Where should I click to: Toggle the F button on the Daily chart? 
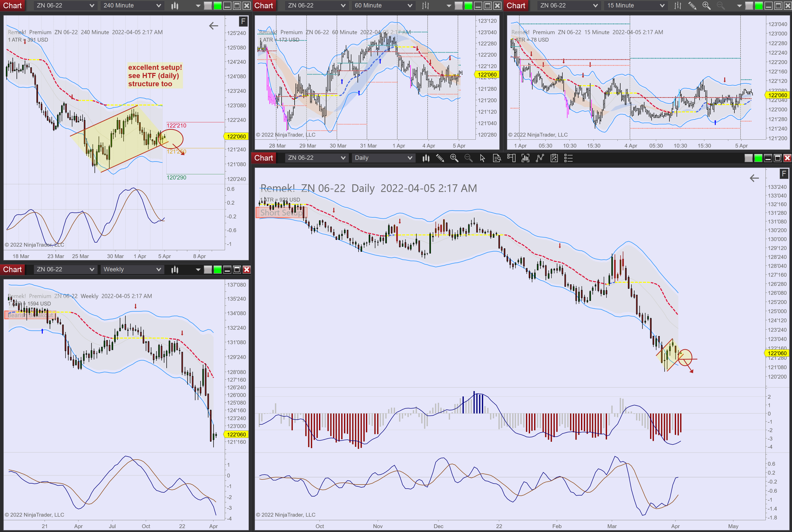coord(783,174)
